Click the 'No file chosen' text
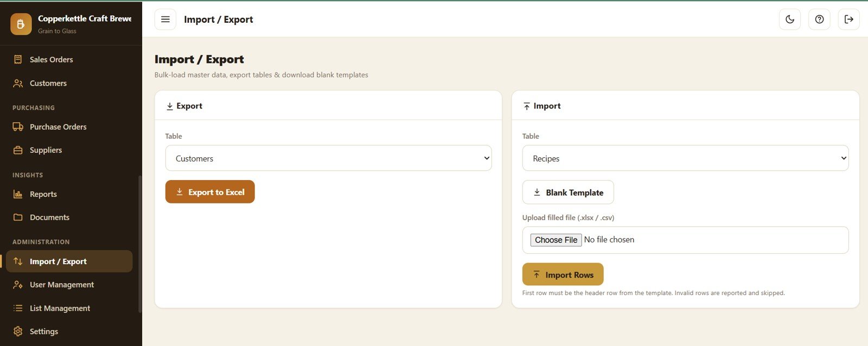The image size is (868, 346). pyautogui.click(x=609, y=240)
